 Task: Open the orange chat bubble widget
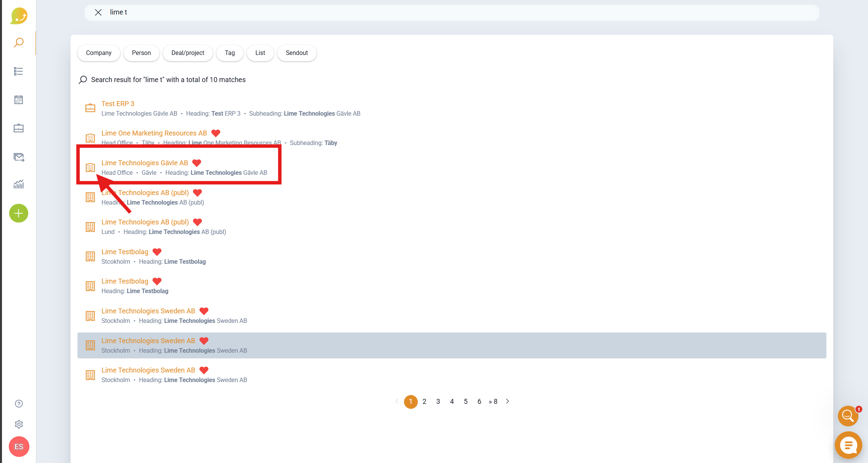point(848,445)
